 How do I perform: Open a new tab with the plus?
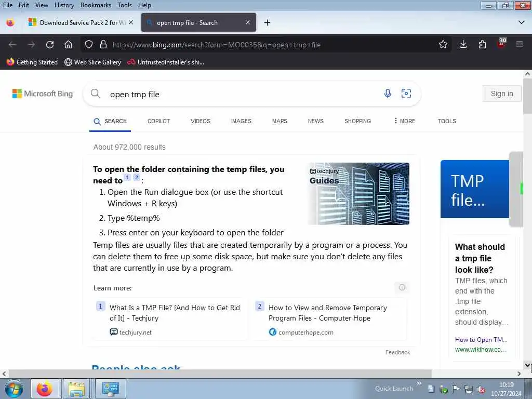point(268,23)
